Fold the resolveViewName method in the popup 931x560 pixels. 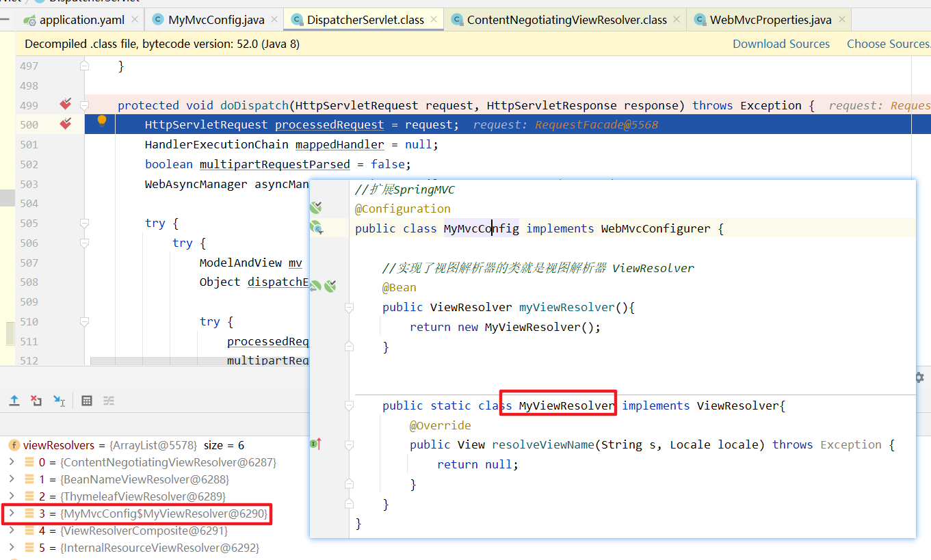pos(349,444)
